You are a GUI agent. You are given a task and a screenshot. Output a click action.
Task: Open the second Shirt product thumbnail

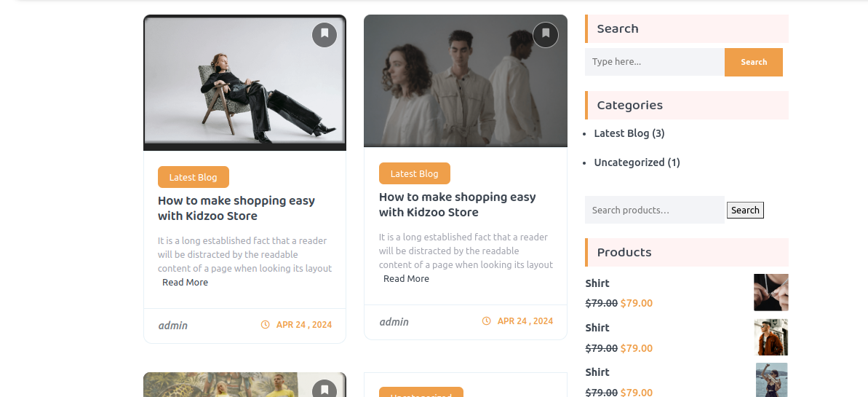coord(771,337)
